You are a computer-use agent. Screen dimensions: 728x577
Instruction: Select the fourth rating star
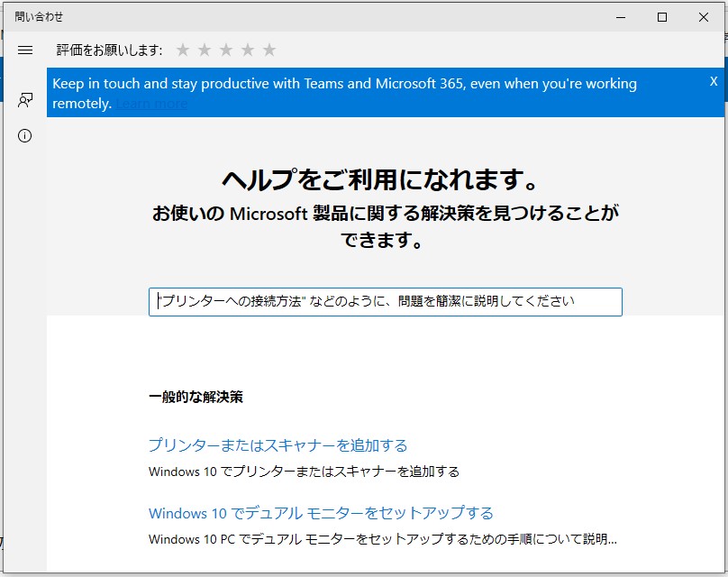(x=248, y=50)
